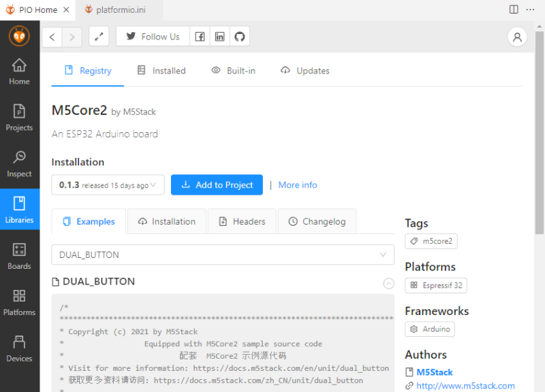Image resolution: width=545 pixels, height=392 pixels.
Task: Collapse the DUAL_BUTTON code section
Action: [x=388, y=283]
